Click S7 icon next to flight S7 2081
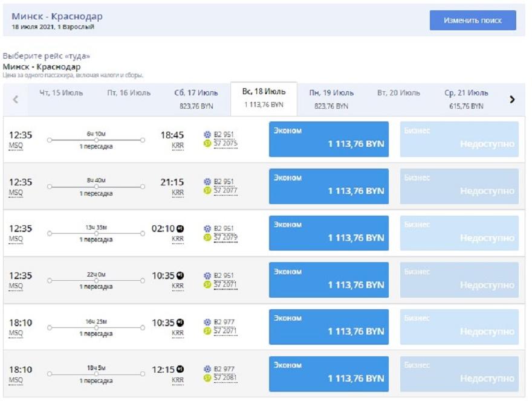This screenshot has height=404, width=532. click(x=207, y=379)
